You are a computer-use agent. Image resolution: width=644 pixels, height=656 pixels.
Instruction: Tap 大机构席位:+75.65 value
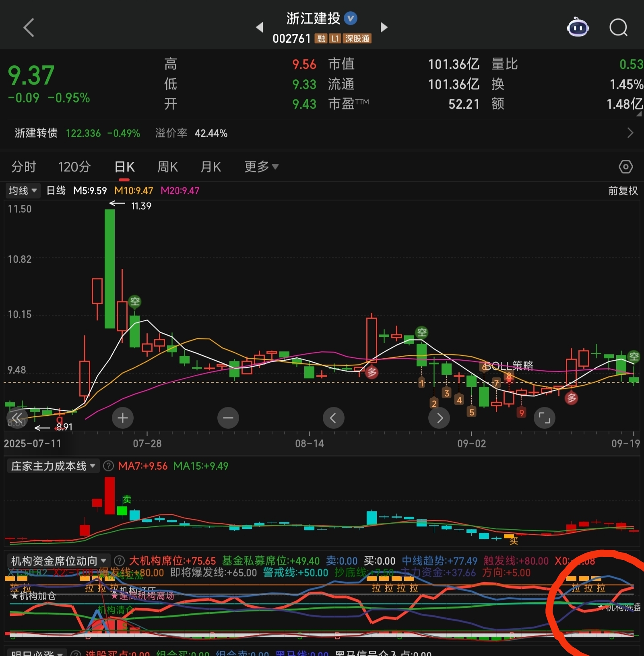[172, 561]
